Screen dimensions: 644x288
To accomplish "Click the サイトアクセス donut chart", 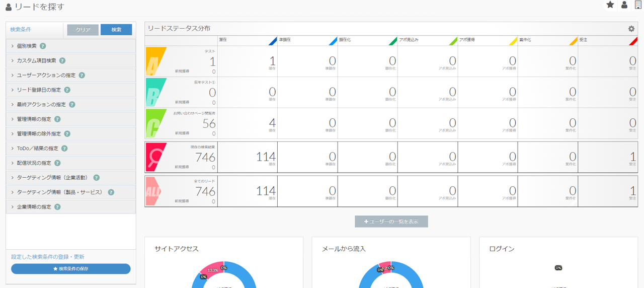I will click(x=224, y=275).
